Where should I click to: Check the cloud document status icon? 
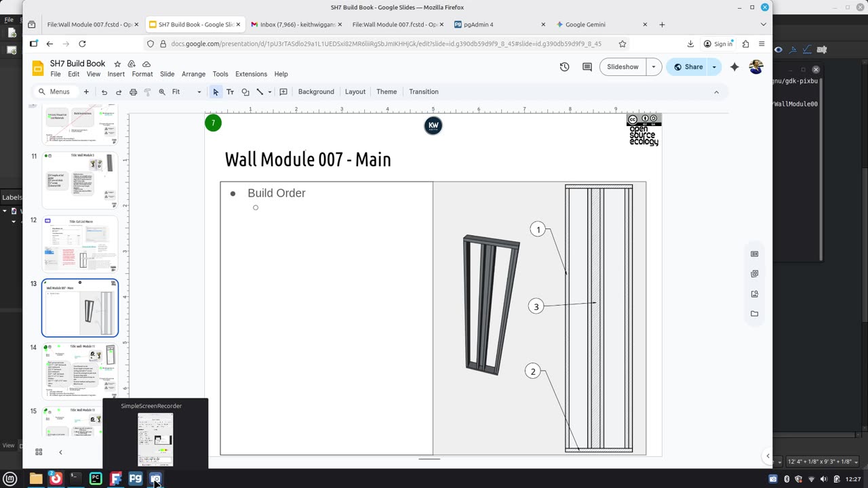[x=146, y=64]
